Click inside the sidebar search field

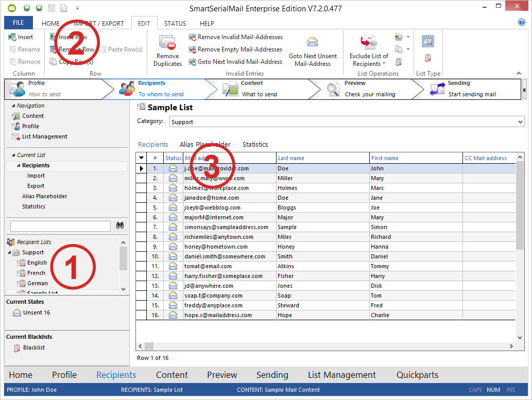tap(59, 226)
